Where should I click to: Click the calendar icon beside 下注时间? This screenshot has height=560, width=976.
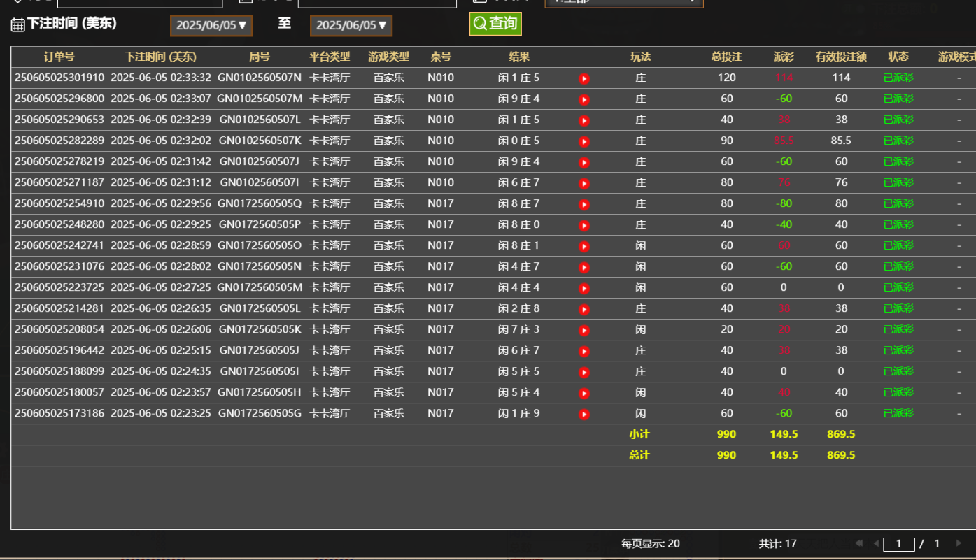click(x=17, y=25)
